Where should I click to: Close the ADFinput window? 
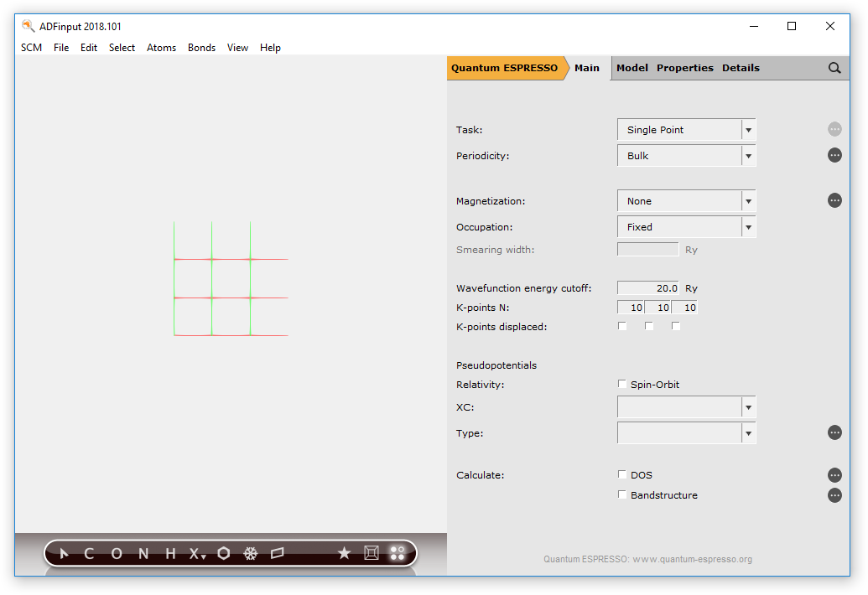click(x=829, y=26)
